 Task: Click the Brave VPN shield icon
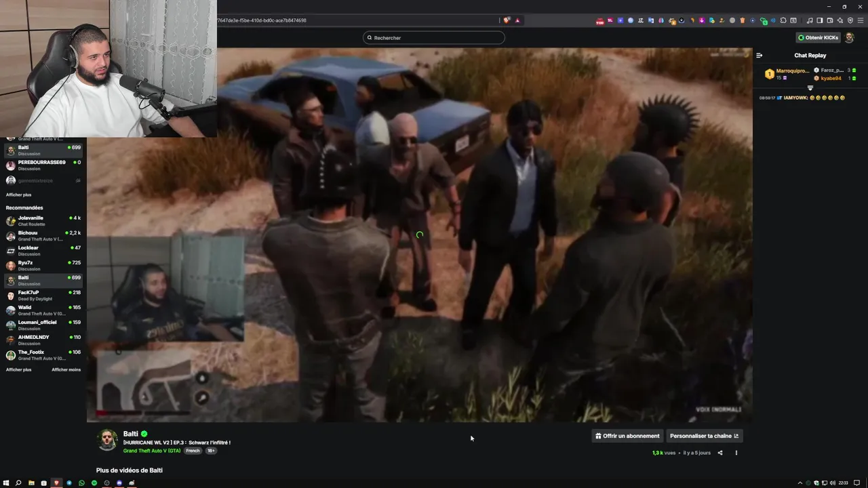click(x=850, y=20)
